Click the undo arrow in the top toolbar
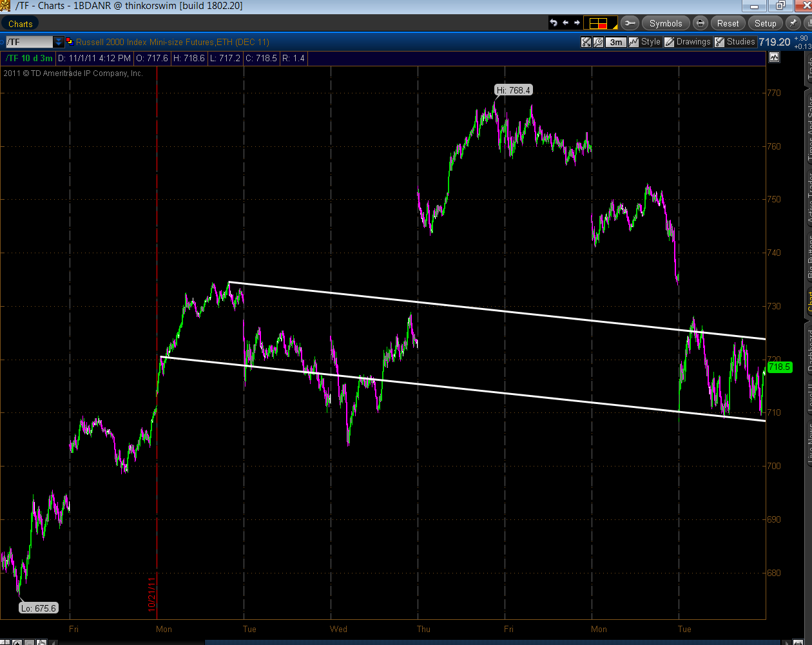The image size is (812, 645). [554, 23]
